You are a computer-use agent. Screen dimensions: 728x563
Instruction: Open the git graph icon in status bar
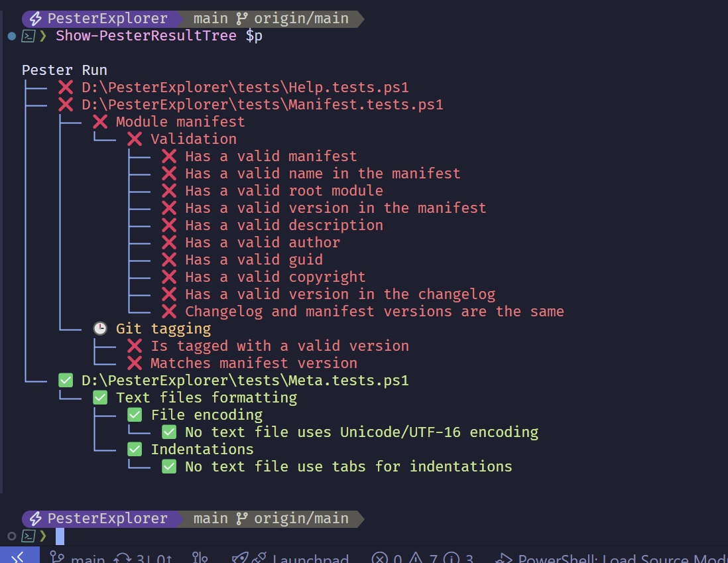pyautogui.click(x=200, y=557)
